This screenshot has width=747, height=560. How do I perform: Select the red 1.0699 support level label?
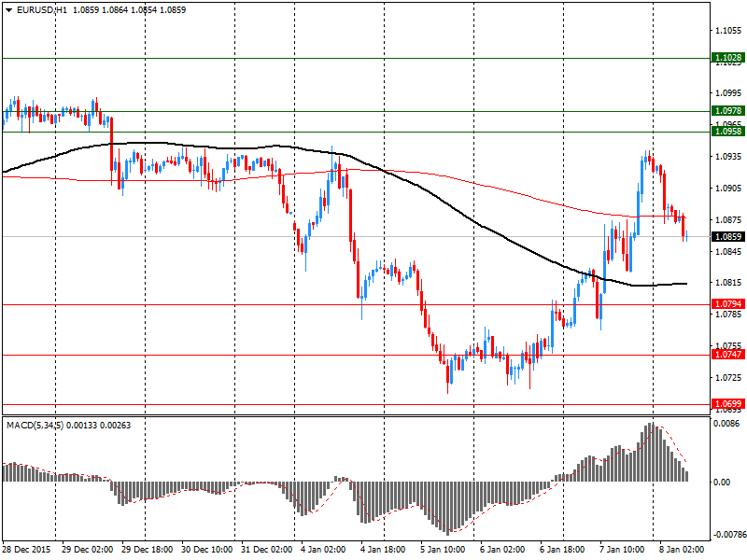coord(727,404)
